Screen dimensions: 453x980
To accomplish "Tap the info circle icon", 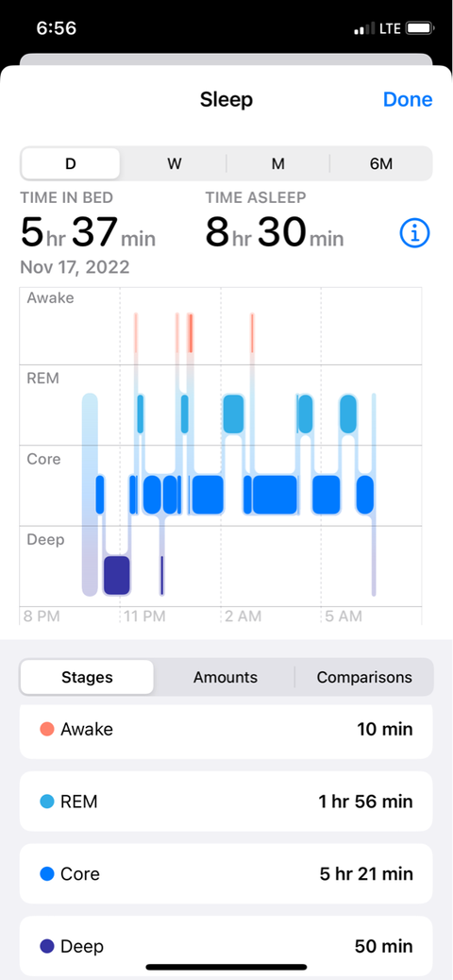I will pyautogui.click(x=415, y=233).
